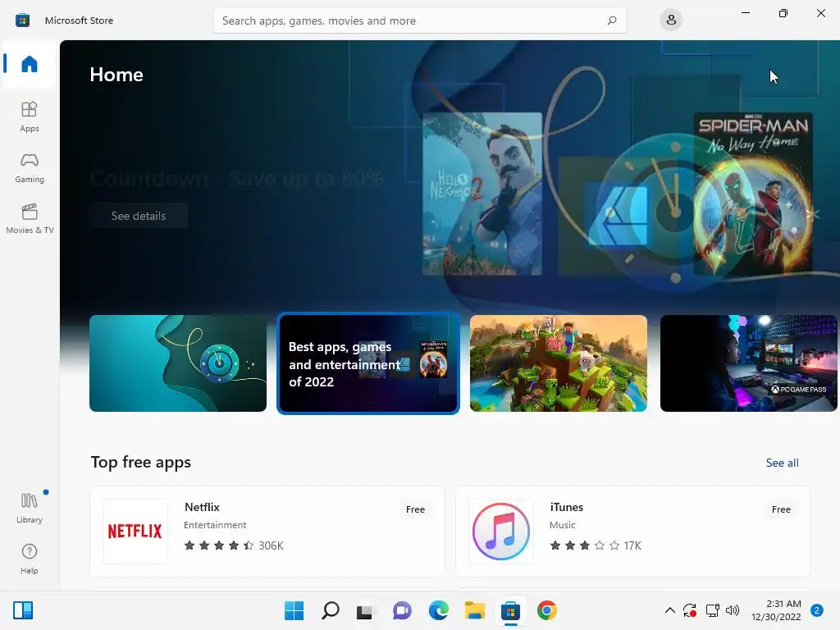Open File Explorer from taskbar
The image size is (840, 630).
[x=475, y=610]
